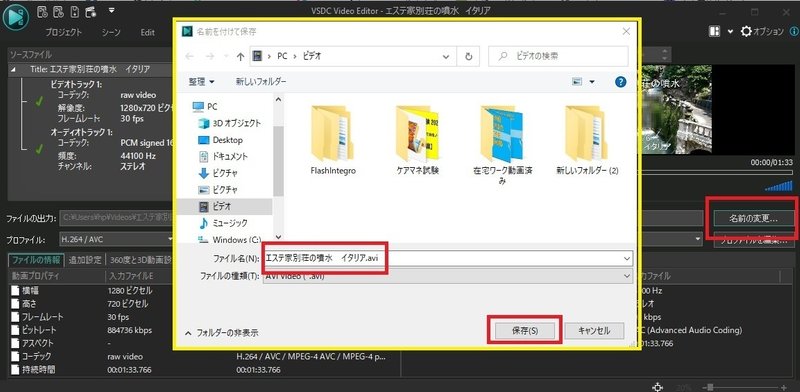Click the clapperboard quick-access toolbar icon
800x392 pixels.
(x=91, y=11)
